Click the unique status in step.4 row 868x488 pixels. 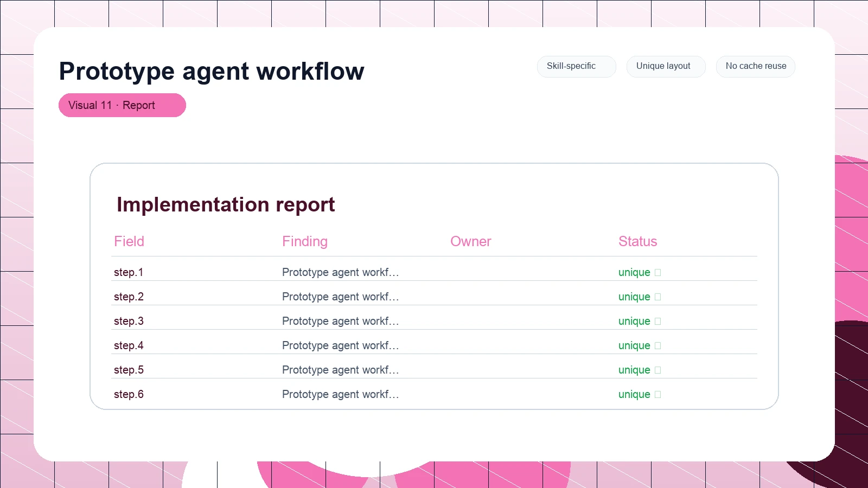pos(634,345)
